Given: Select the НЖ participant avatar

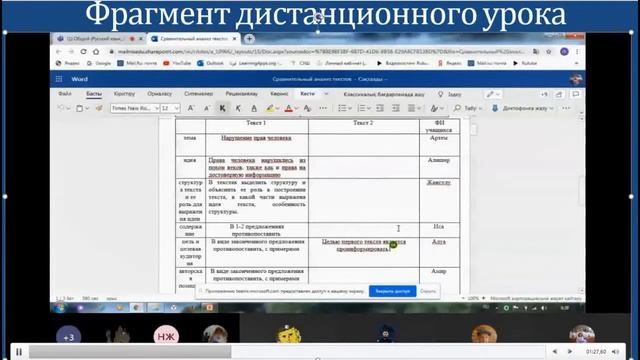Looking at the screenshot, I should pyautogui.click(x=166, y=335).
